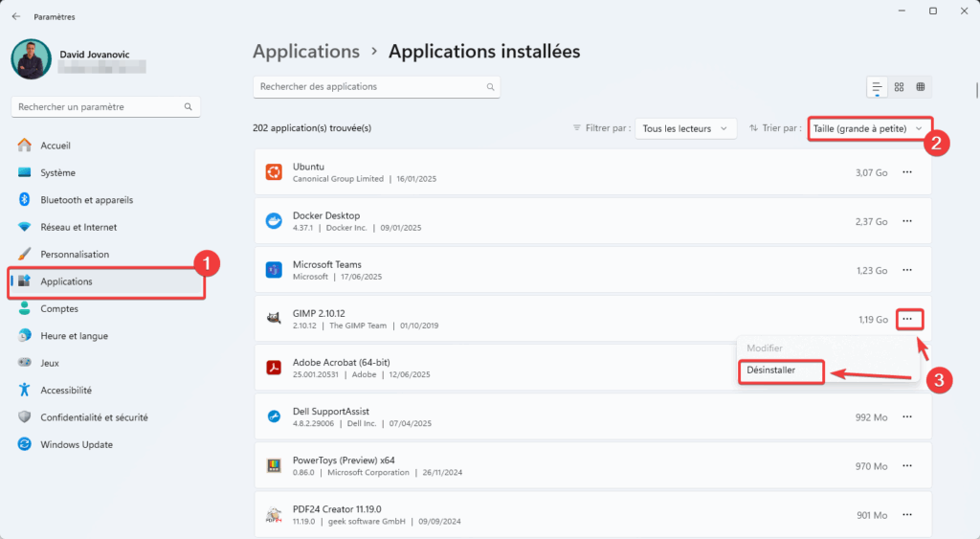Go to Comptes settings label
This screenshot has width=980, height=539.
coord(59,308)
